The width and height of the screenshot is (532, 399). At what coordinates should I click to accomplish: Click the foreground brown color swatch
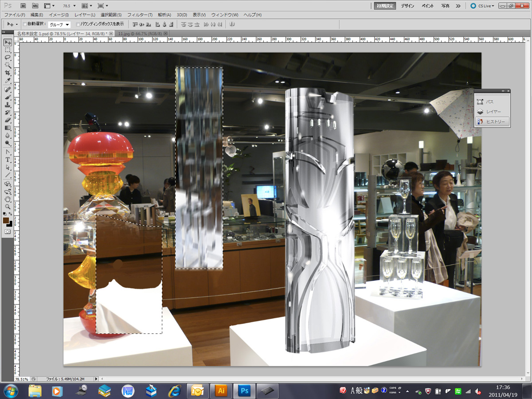pos(6,220)
